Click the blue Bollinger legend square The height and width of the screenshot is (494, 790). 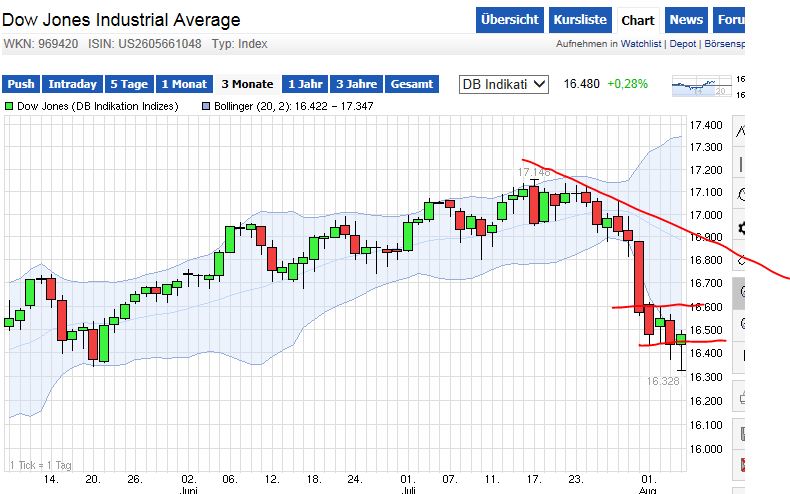click(207, 106)
